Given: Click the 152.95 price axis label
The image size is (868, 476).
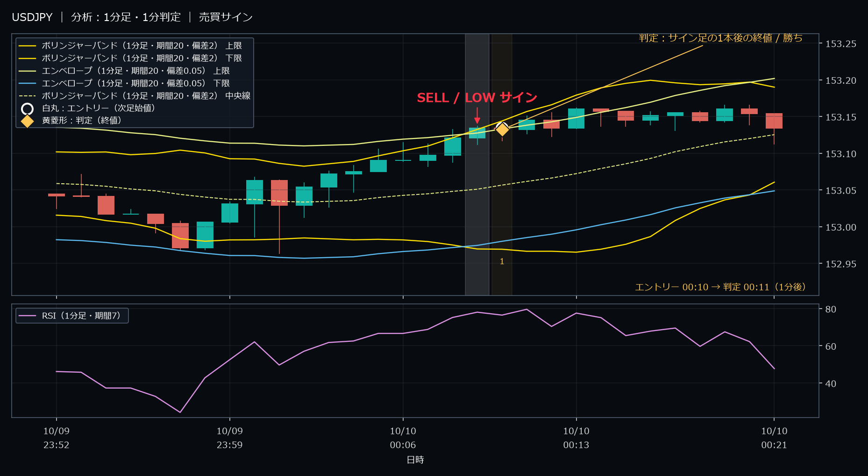Looking at the screenshot, I should pyautogui.click(x=841, y=264).
